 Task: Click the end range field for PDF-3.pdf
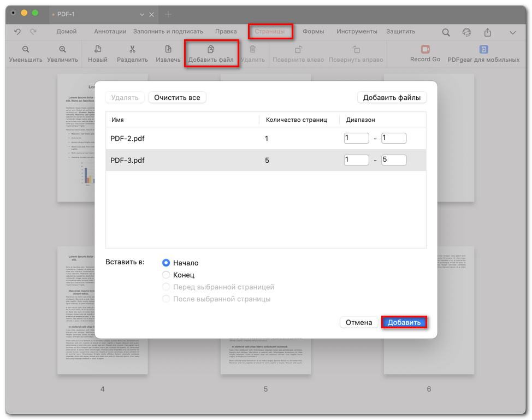pyautogui.click(x=393, y=160)
